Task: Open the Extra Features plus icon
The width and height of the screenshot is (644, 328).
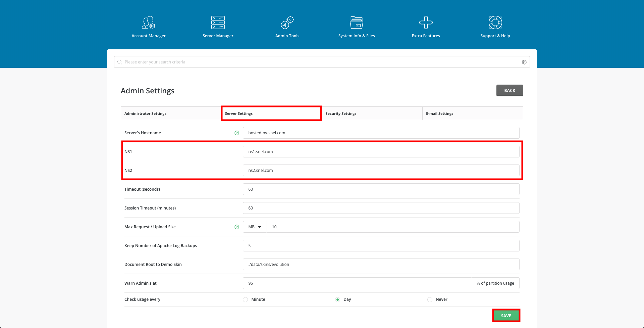Action: coord(426,22)
